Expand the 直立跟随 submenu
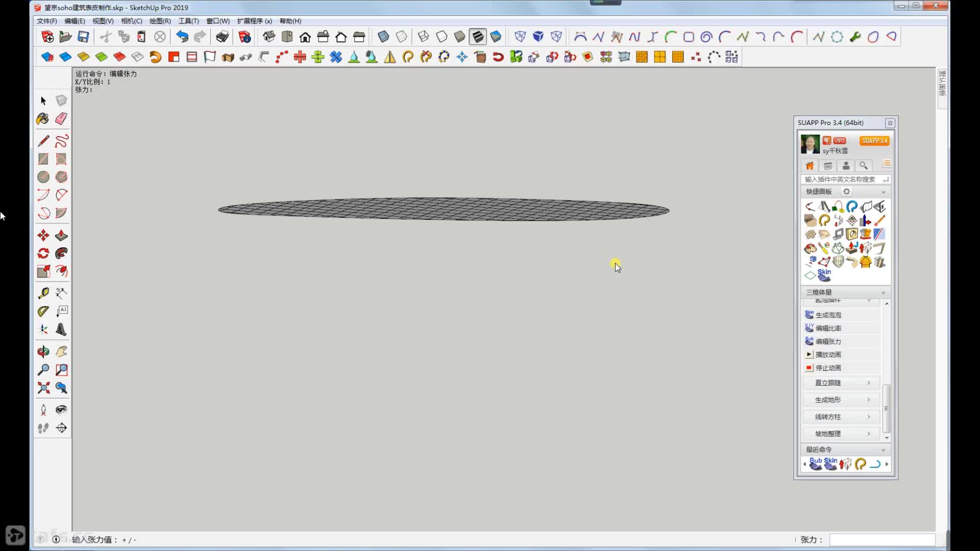Image resolution: width=980 pixels, height=551 pixels. tap(842, 383)
